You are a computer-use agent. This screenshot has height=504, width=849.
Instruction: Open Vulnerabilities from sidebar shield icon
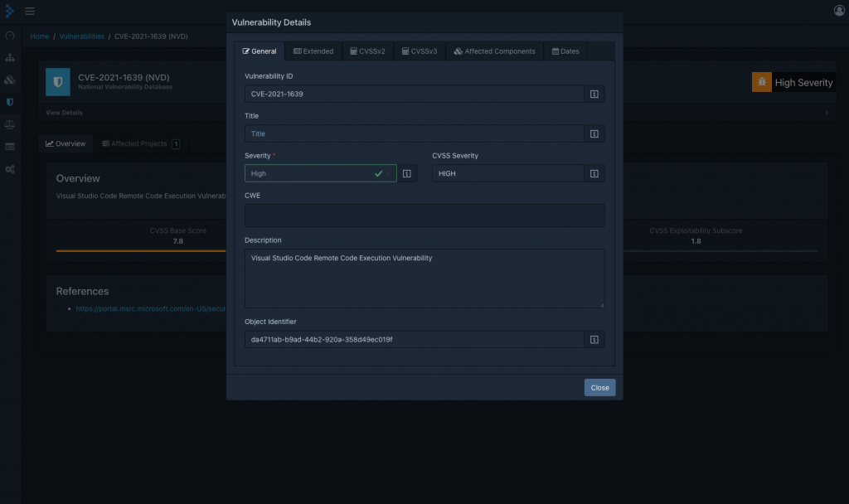point(10,102)
